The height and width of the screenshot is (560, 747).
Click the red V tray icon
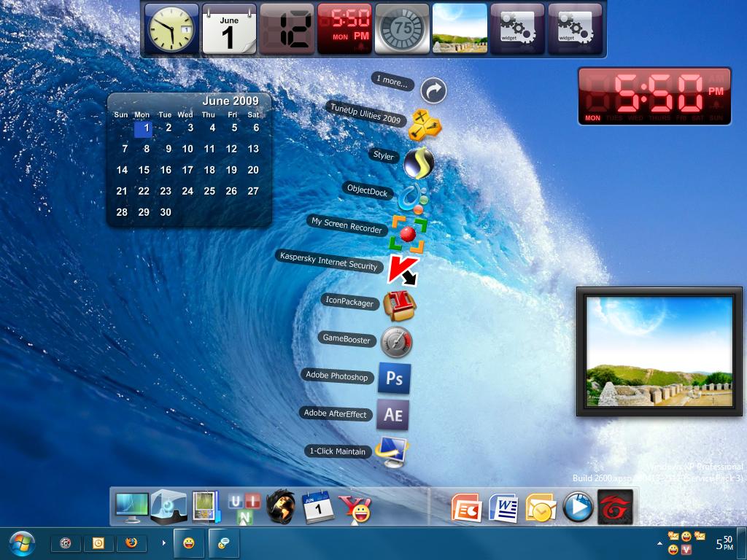tap(686, 550)
